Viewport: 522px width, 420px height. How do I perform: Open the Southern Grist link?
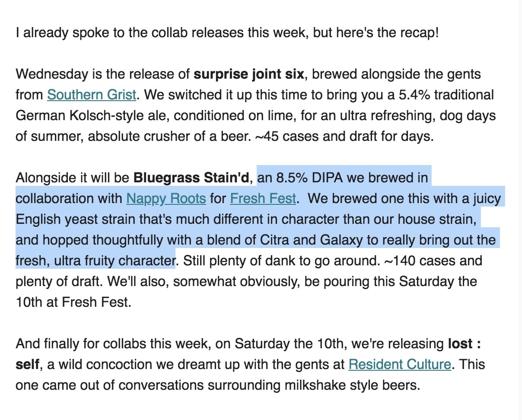[92, 95]
